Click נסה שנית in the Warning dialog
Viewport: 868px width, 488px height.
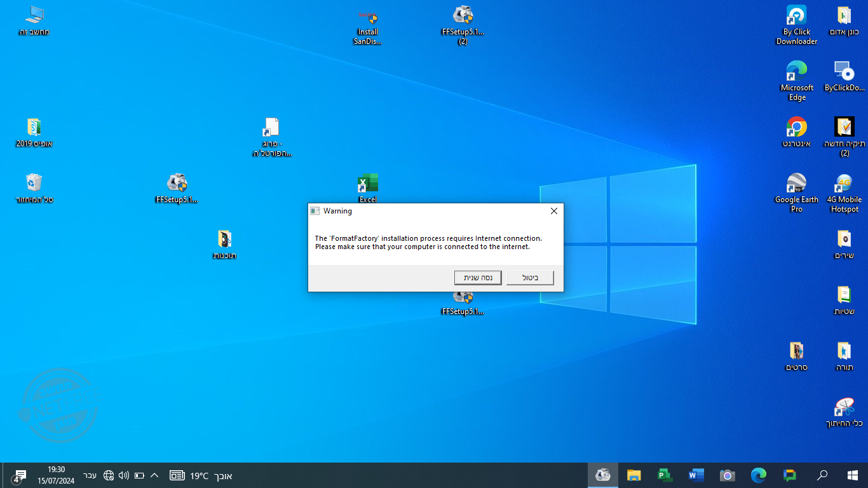[478, 278]
